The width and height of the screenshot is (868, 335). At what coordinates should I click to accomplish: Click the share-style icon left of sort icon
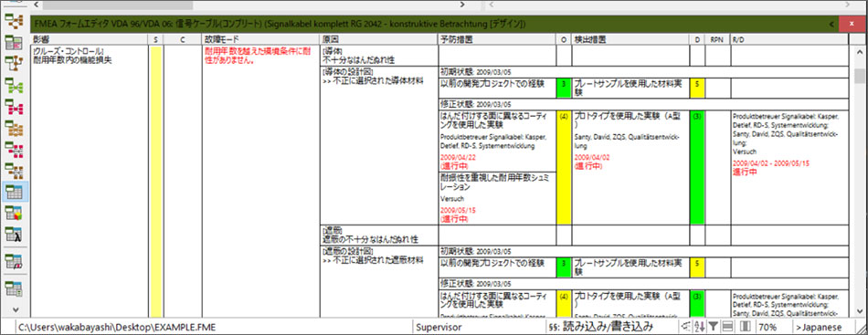pos(686,327)
